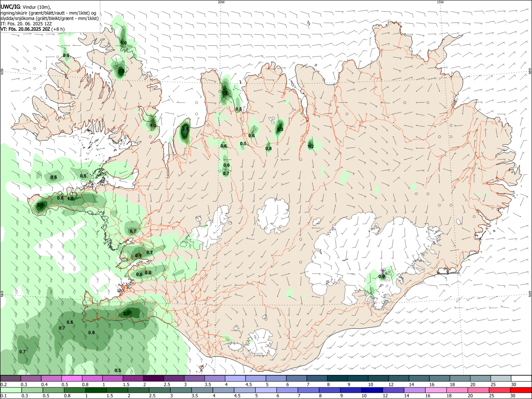Select the darkest green swatch labeled 1 on rain scale

(96, 390)
